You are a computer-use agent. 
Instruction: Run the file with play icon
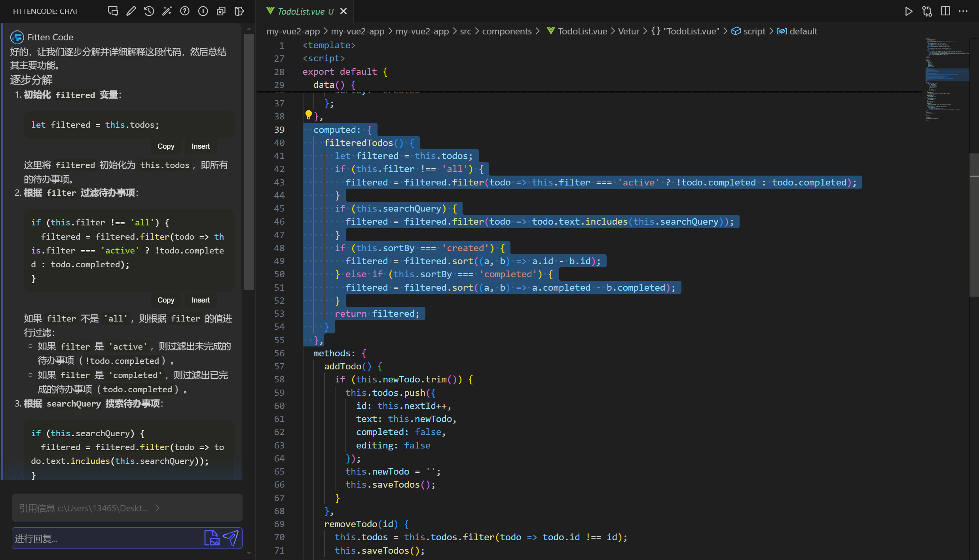[909, 11]
